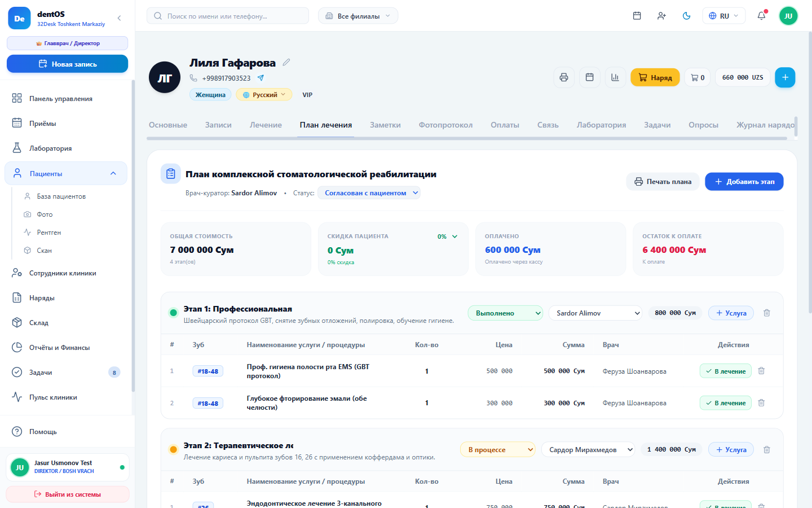
Task: Click the cart icon showing 0
Action: pos(698,77)
